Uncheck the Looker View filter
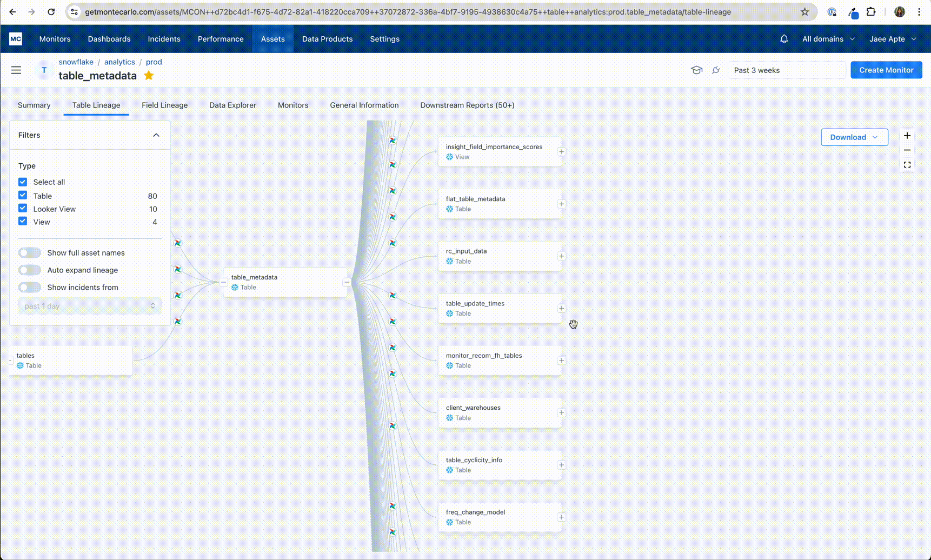The image size is (931, 560). point(23,209)
